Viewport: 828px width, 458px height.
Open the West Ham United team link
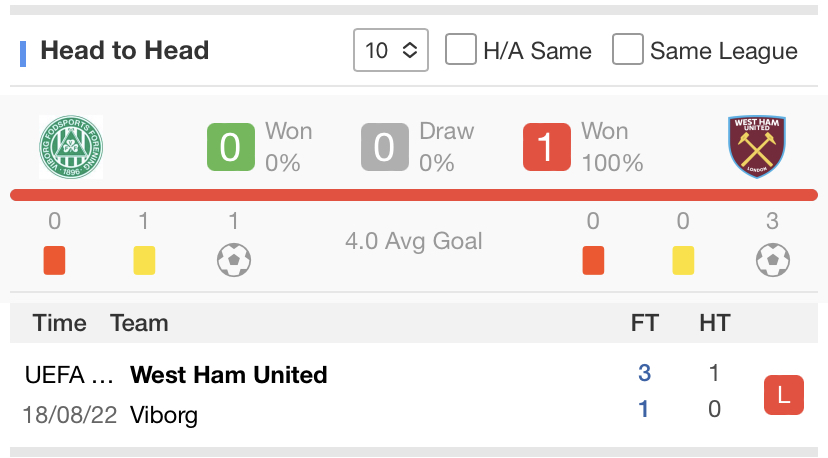[229, 375]
